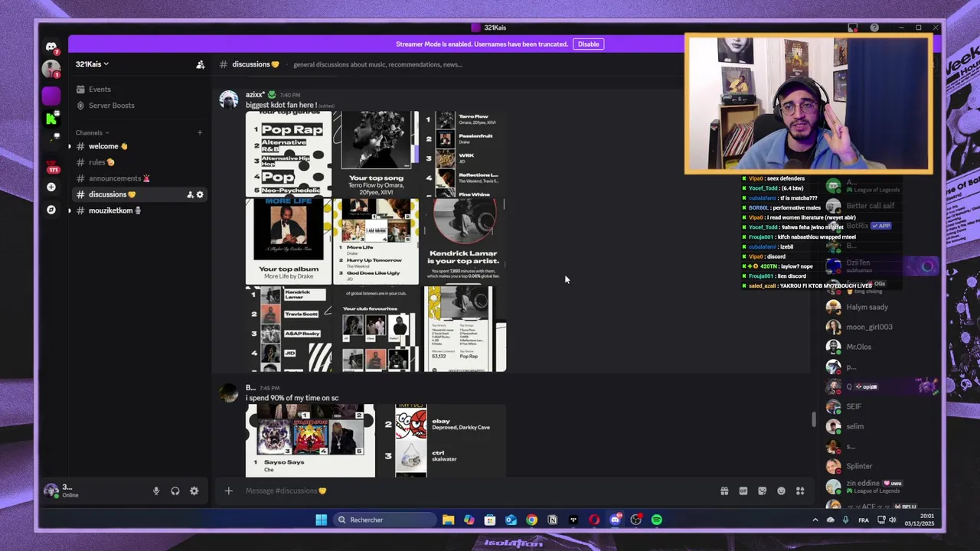The width and height of the screenshot is (980, 551).
Task: Disable Streamer Mode via Disable button
Action: (x=588, y=44)
